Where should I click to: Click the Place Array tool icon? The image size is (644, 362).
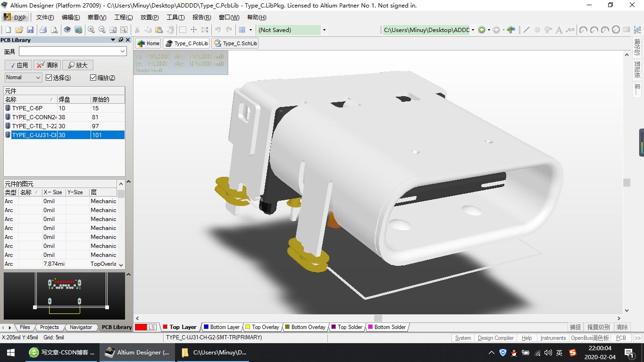[637, 30]
